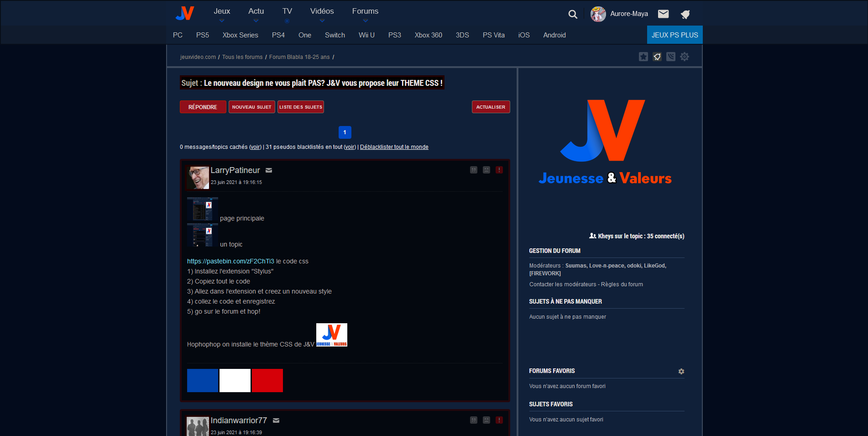Open LarryPatineur's profile name

click(x=235, y=170)
